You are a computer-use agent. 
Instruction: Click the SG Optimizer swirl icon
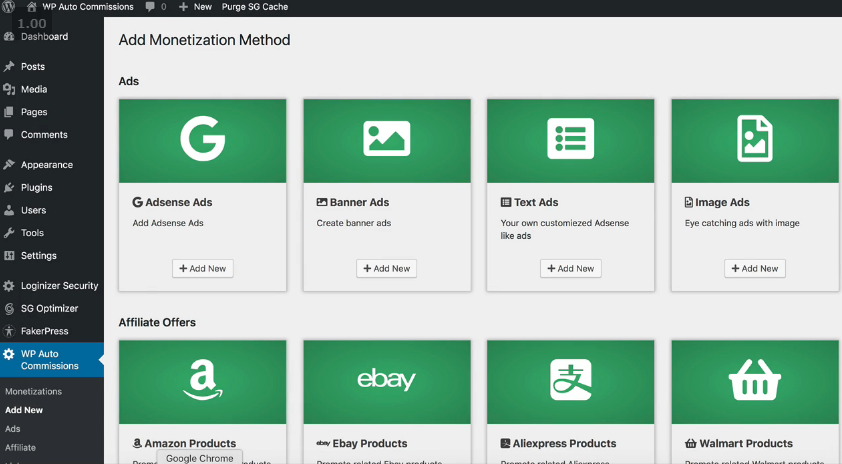[9, 308]
